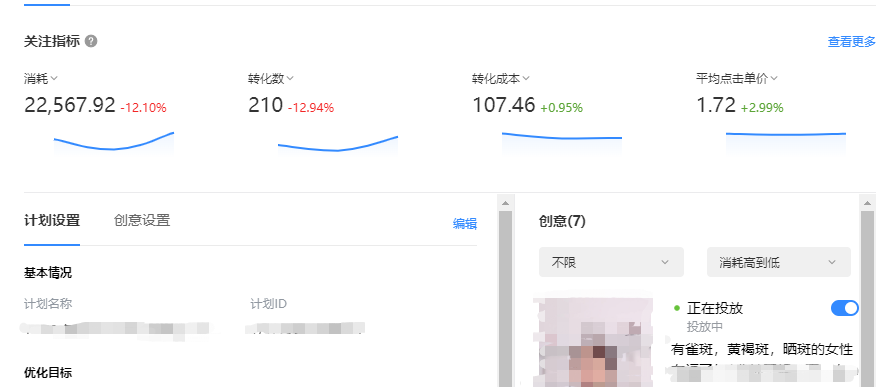Viewport: 890px width, 387px height.
Task: Click the 1.72 average click price
Action: [716, 105]
